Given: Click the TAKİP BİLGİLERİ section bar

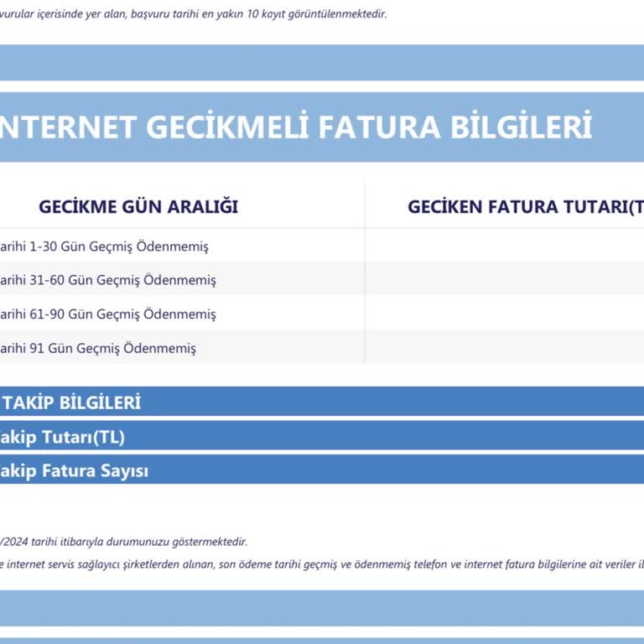Looking at the screenshot, I should pos(322,402).
